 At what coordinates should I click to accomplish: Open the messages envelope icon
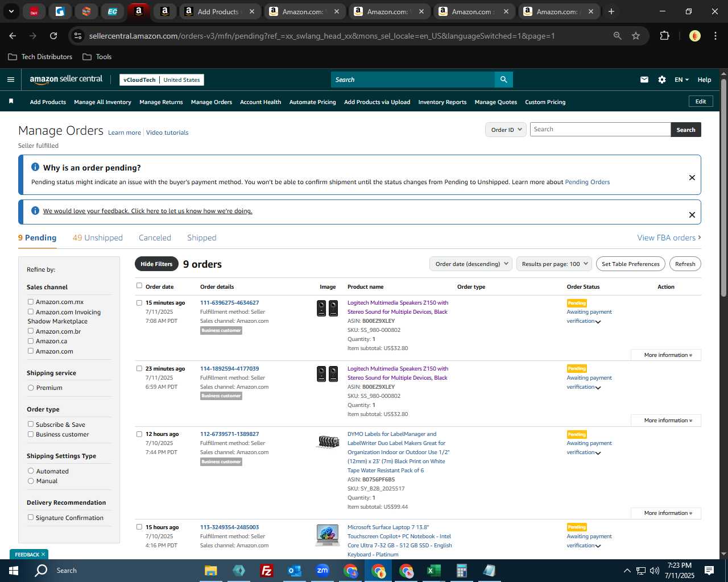[x=644, y=80]
